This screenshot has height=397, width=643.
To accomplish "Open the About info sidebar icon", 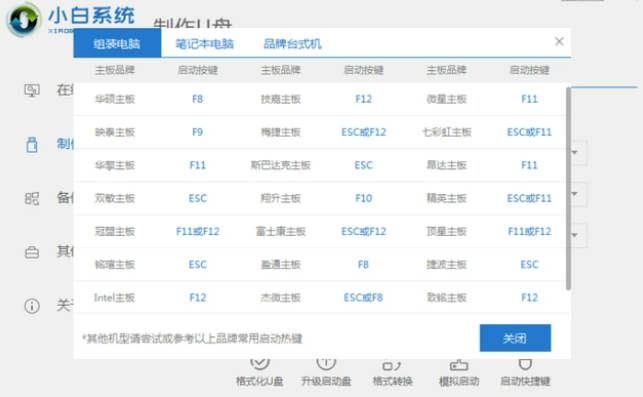I will pos(32,306).
